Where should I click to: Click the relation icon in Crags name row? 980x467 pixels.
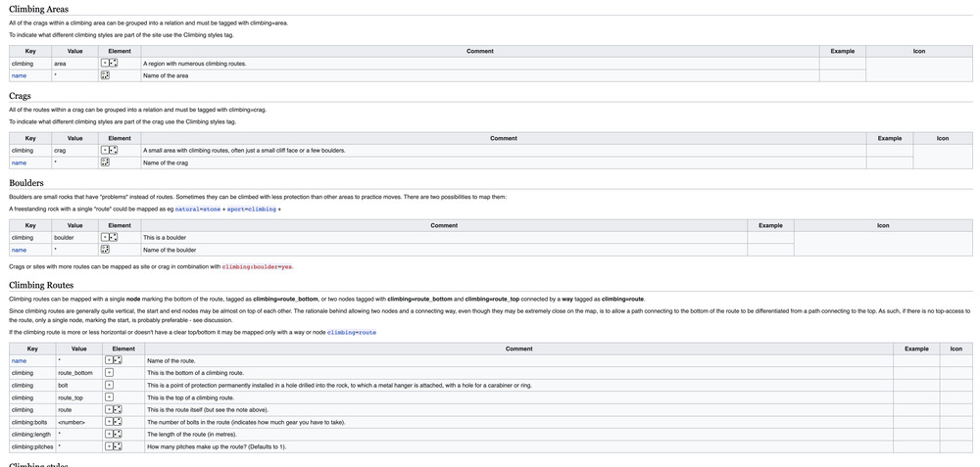coord(105,163)
